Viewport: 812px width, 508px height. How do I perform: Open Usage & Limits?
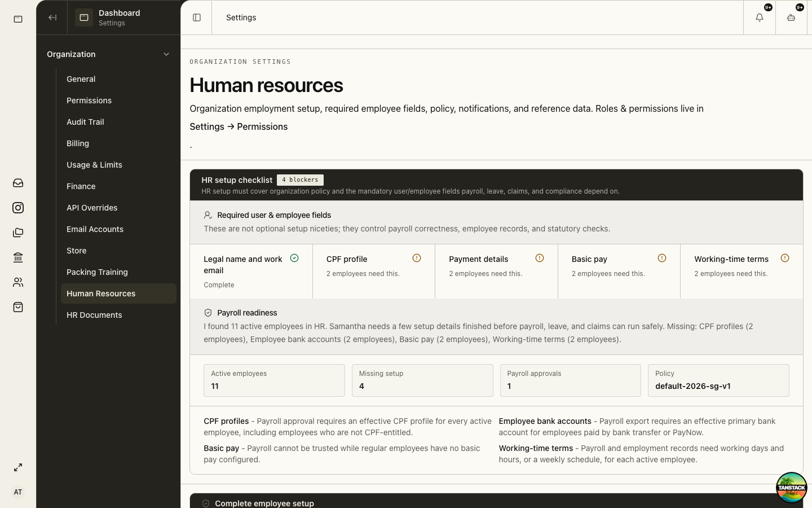point(118,165)
